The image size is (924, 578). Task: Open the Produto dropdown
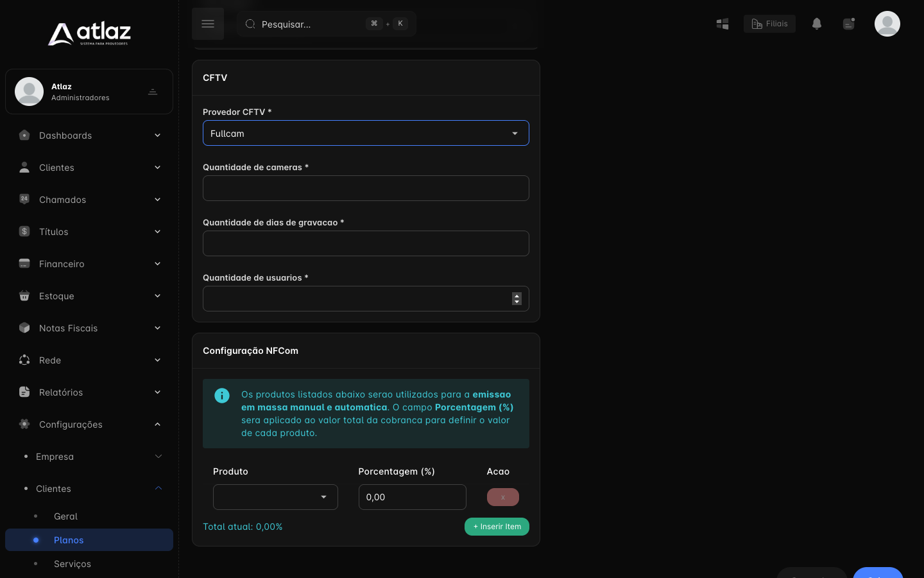(275, 497)
